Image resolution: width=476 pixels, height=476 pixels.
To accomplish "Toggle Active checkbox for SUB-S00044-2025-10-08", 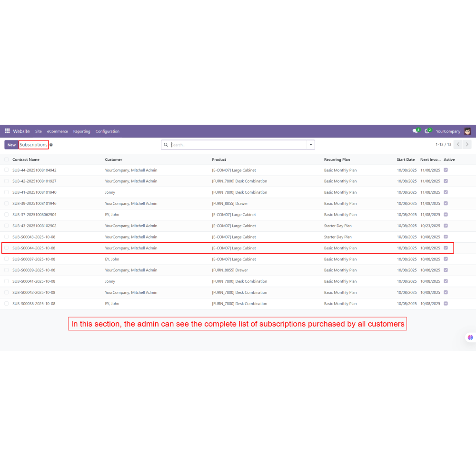I will (446, 248).
